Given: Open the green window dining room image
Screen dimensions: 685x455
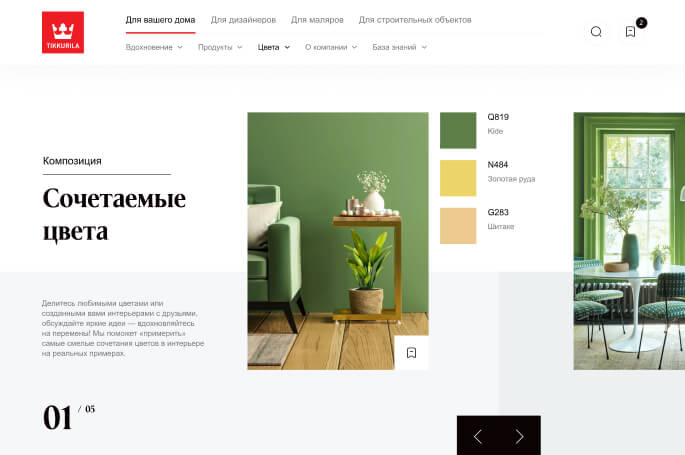Looking at the screenshot, I should pos(629,241).
